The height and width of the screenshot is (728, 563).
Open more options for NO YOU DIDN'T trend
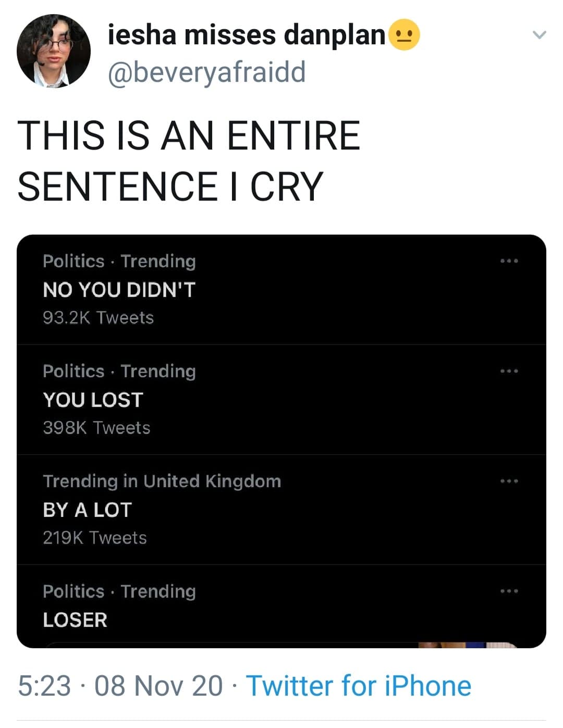click(509, 261)
